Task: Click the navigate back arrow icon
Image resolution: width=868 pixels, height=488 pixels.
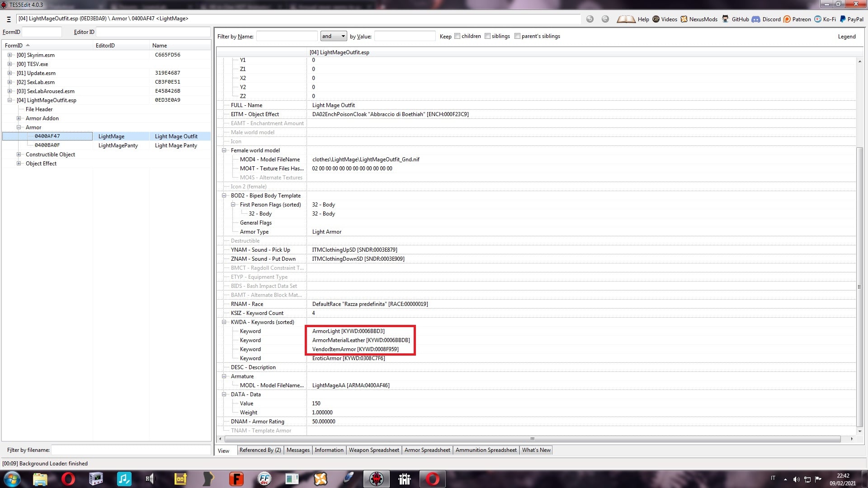Action: [590, 19]
